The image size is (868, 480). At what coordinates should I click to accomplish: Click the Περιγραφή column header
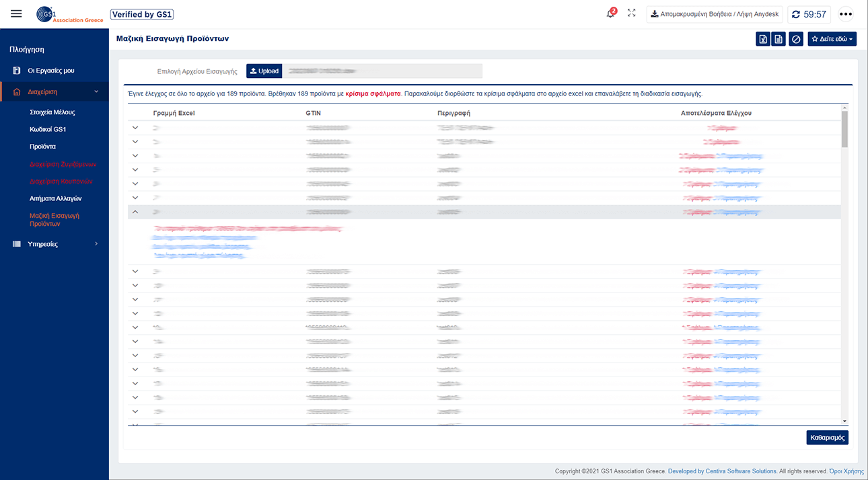(454, 113)
